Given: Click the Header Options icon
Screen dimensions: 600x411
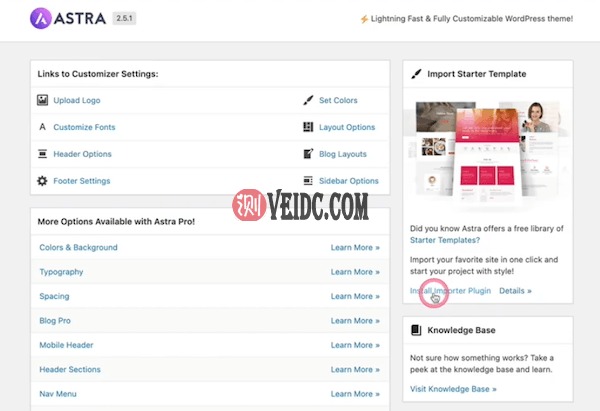Looking at the screenshot, I should [42, 154].
